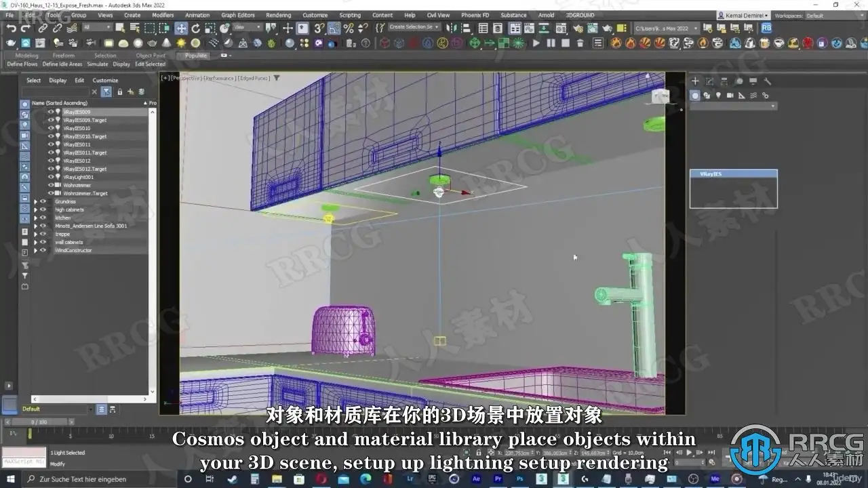This screenshot has width=868, height=488.
Task: Toggle visibility eye of VRayIES012
Action: point(51,161)
